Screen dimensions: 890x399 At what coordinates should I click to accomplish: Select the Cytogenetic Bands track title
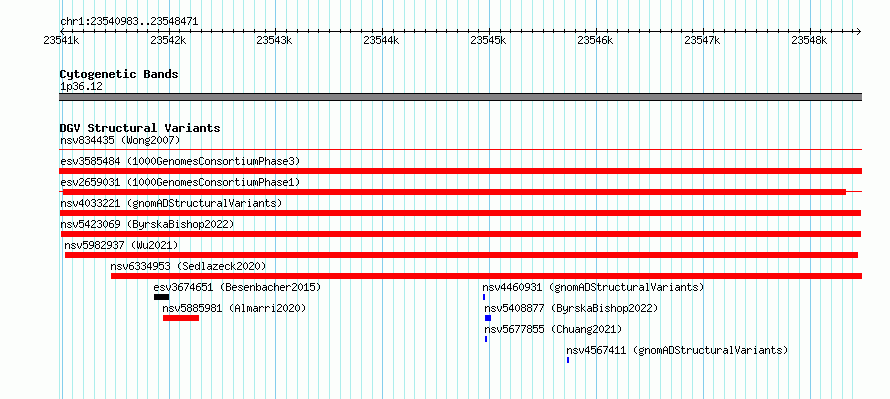(119, 74)
